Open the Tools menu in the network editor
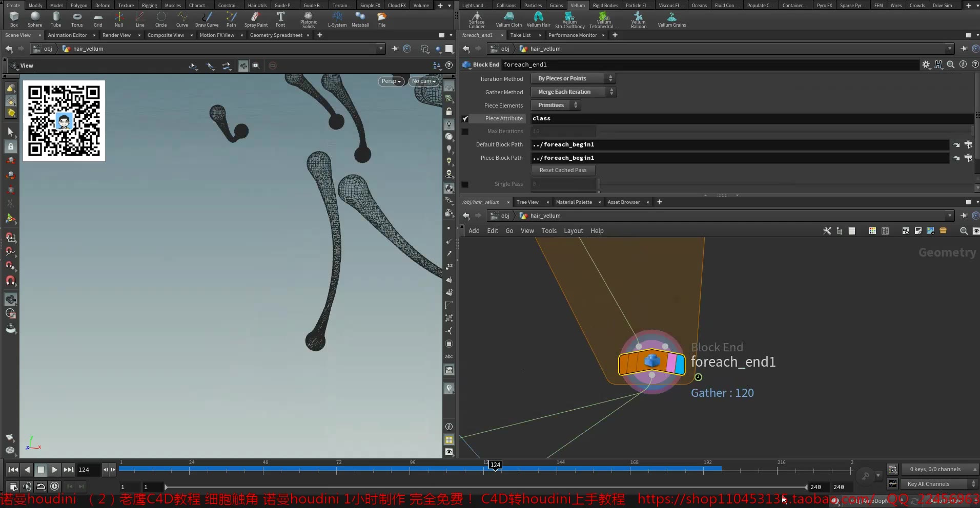980x508 pixels. 549,231
